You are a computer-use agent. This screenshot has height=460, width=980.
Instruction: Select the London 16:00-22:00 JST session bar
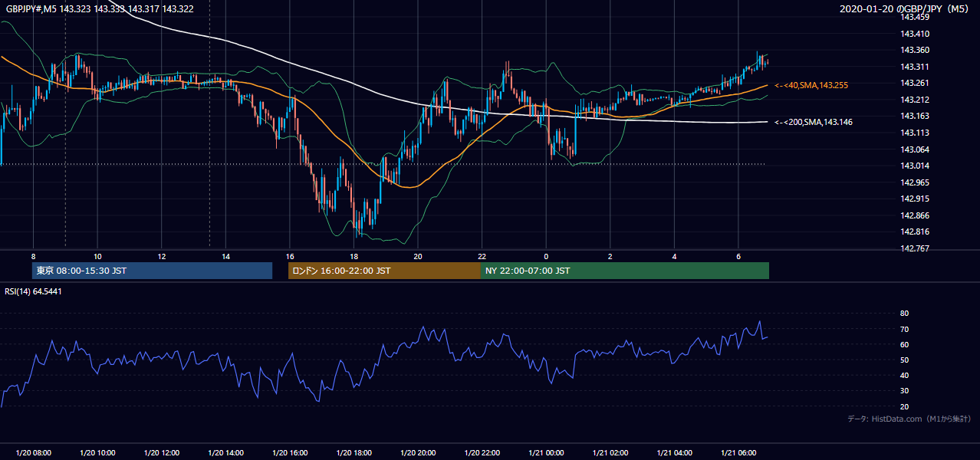(384, 271)
